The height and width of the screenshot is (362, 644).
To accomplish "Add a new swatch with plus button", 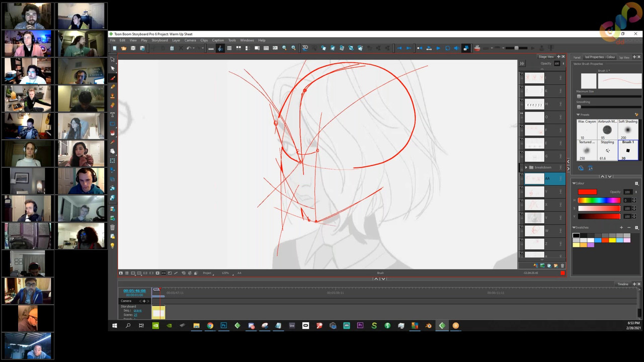I will pos(621,228).
